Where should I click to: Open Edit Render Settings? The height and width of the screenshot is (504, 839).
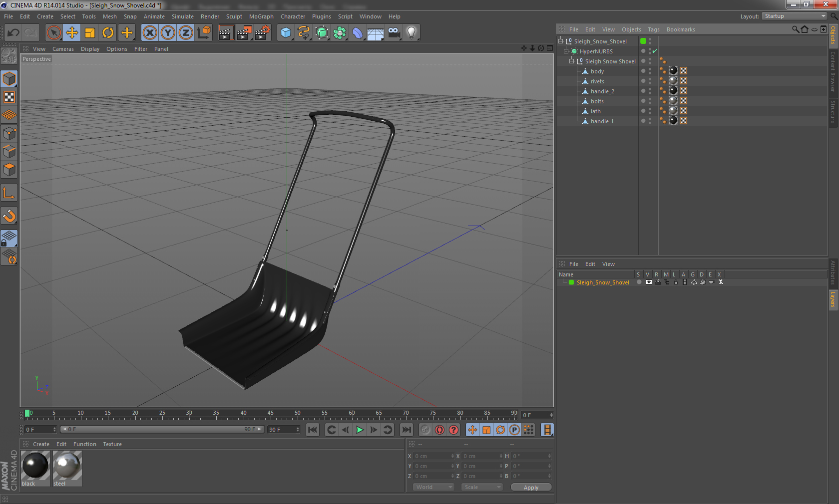click(263, 33)
